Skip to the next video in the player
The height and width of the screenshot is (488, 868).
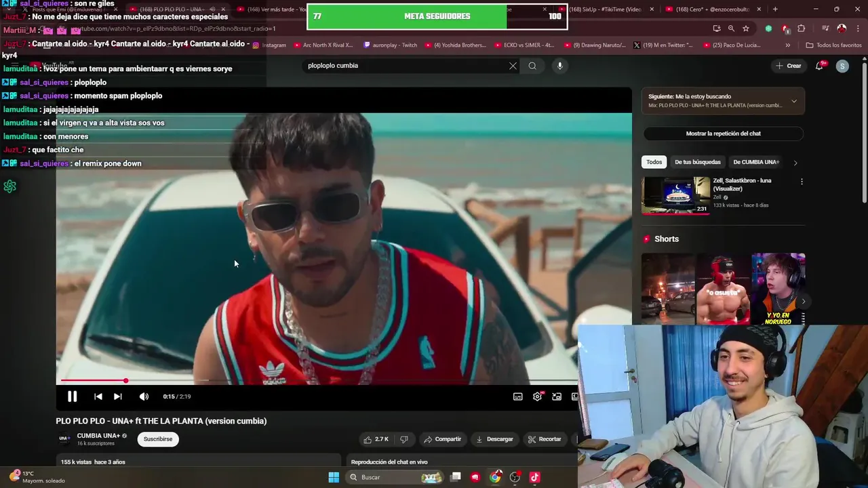tap(118, 396)
